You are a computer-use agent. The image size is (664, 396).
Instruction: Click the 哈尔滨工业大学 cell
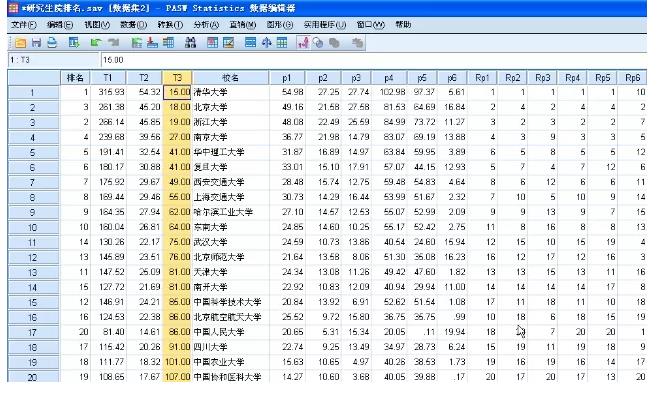coord(230,212)
